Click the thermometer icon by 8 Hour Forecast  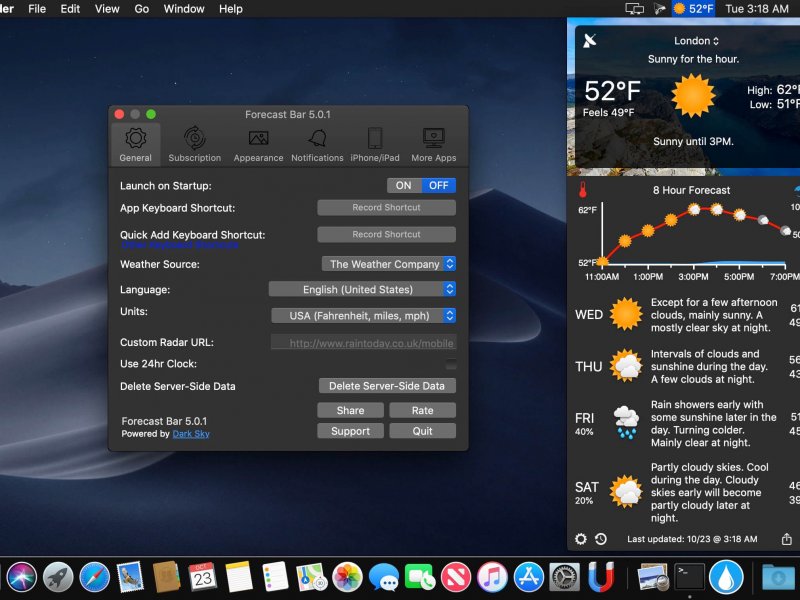click(583, 190)
